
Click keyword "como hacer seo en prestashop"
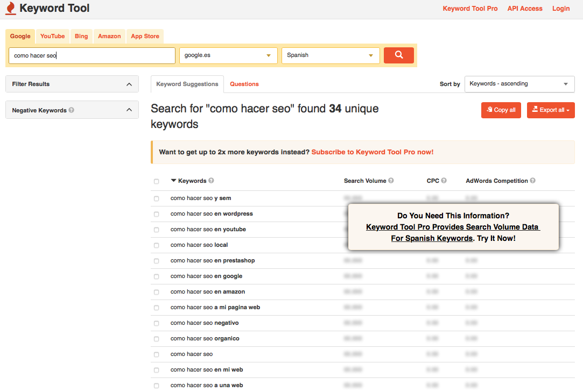(213, 260)
